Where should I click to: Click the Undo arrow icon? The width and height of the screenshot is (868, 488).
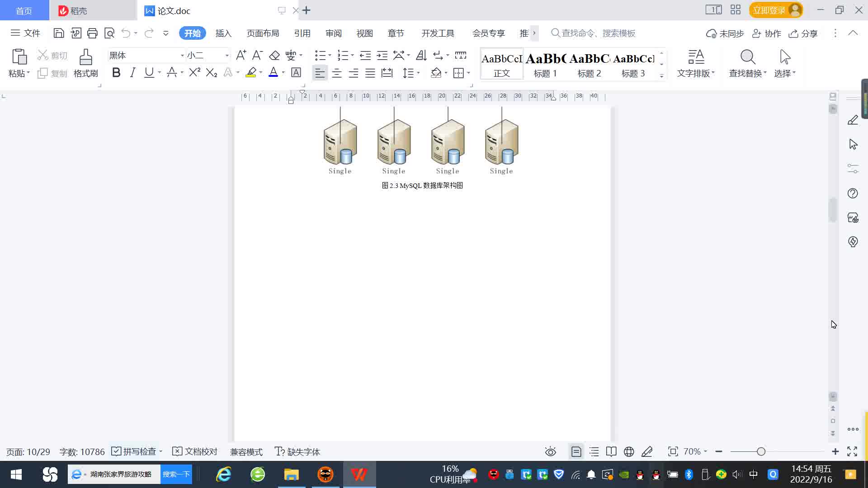coord(126,33)
